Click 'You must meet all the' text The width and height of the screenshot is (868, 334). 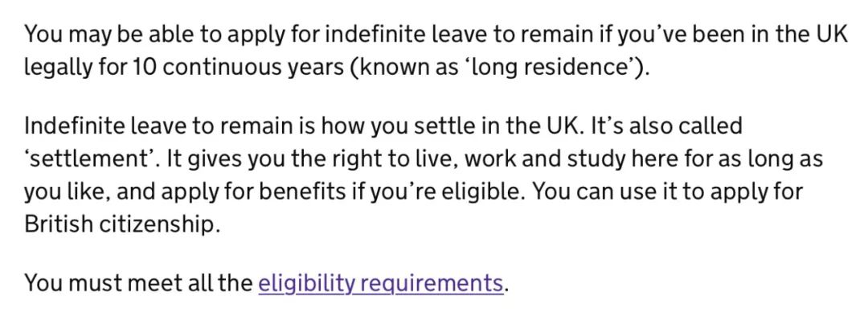point(138,283)
